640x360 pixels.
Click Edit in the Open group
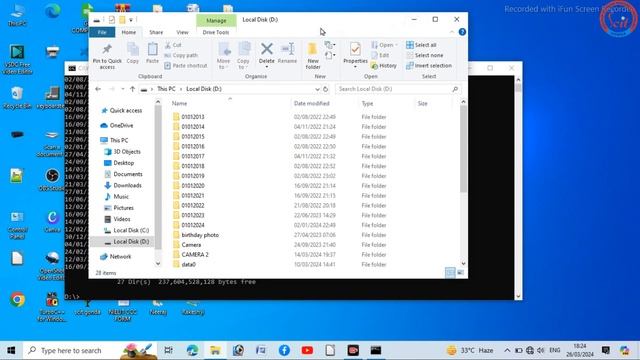tap(380, 55)
